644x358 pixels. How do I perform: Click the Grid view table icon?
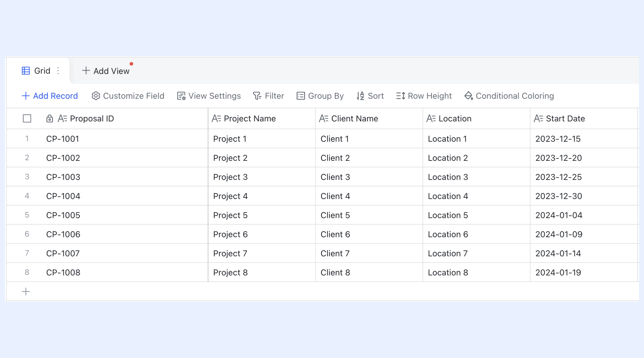(26, 71)
